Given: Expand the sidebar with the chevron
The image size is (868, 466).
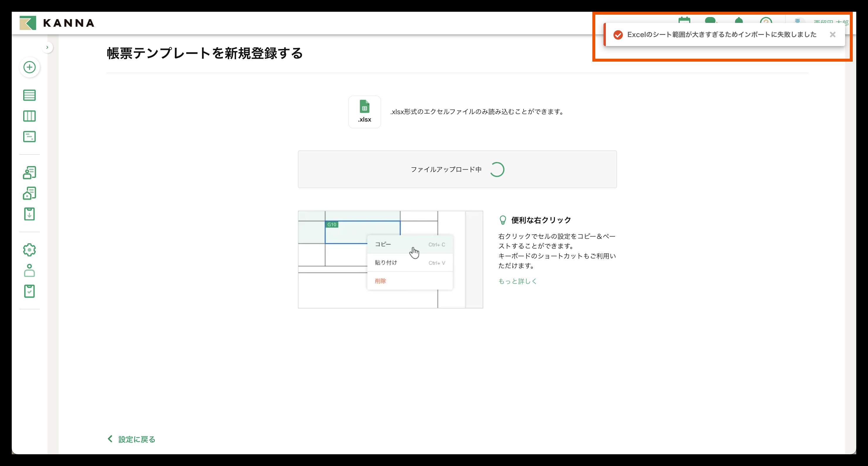Looking at the screenshot, I should point(47,47).
